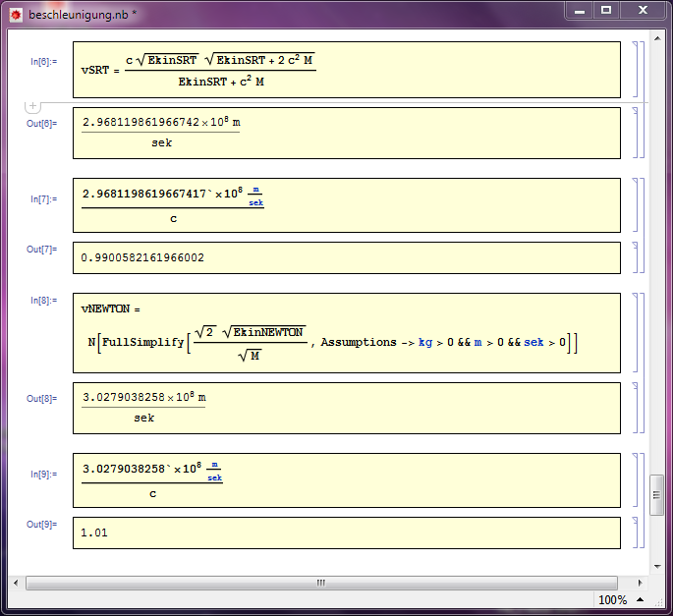Select the cell bracket of Out[9] cell
Image resolution: width=673 pixels, height=616 pixels.
tap(636, 532)
